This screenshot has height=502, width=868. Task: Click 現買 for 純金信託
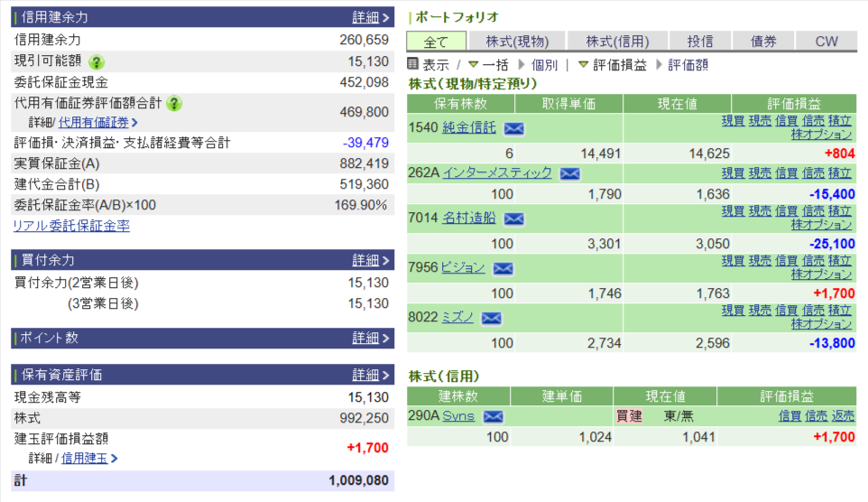coord(733,120)
